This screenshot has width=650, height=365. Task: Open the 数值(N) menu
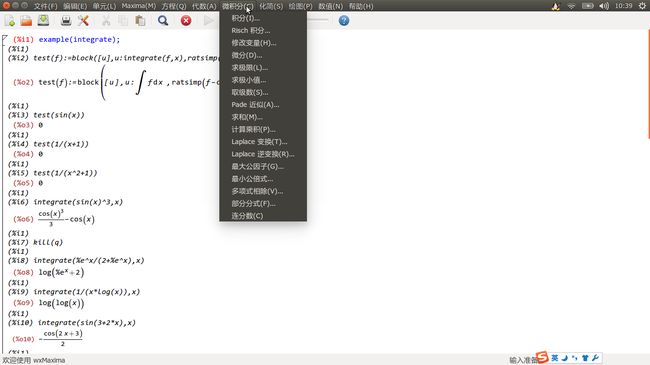click(x=330, y=6)
